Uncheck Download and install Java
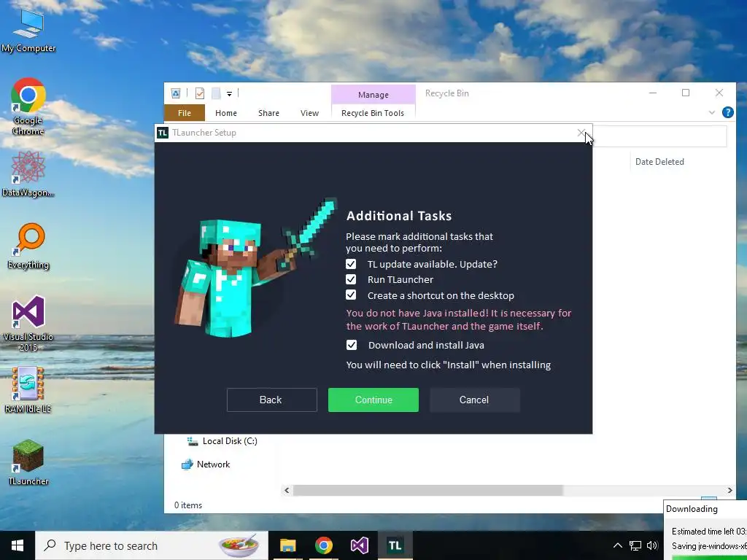The width and height of the screenshot is (747, 560). [x=352, y=345]
